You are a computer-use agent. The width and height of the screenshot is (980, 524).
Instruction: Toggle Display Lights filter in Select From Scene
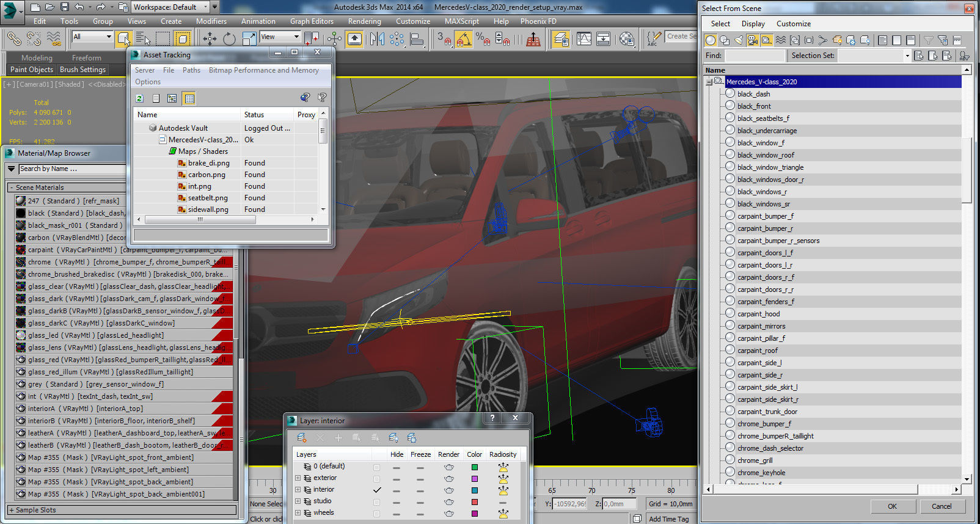(739, 40)
